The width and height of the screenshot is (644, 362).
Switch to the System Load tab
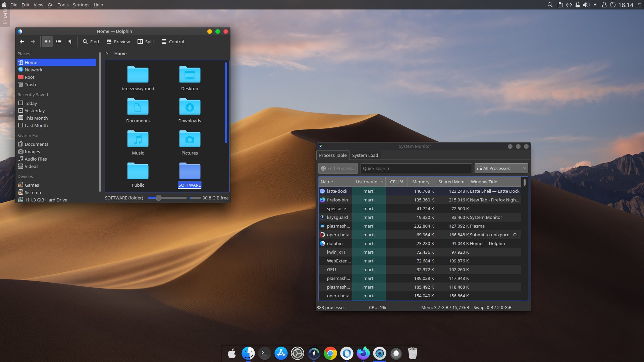click(365, 155)
